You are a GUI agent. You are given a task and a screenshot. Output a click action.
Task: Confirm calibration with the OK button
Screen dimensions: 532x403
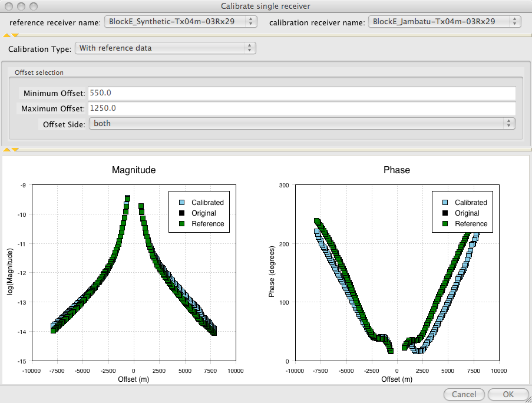[x=508, y=394]
